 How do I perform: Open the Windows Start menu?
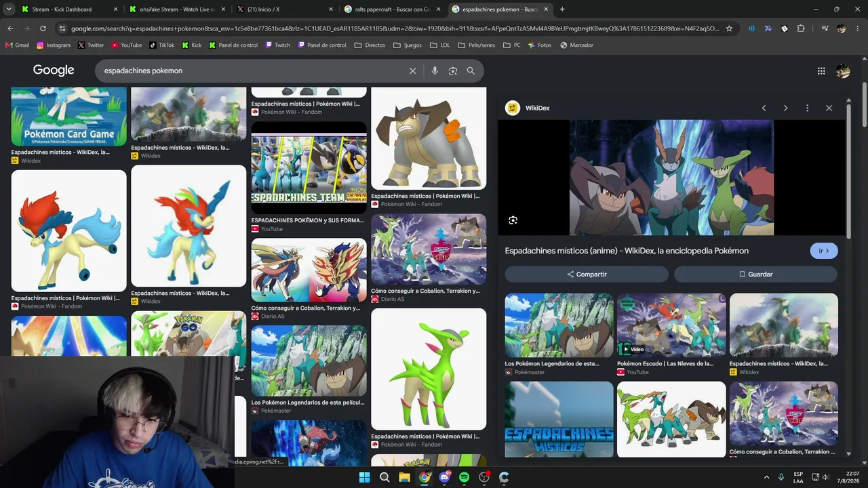(x=364, y=477)
